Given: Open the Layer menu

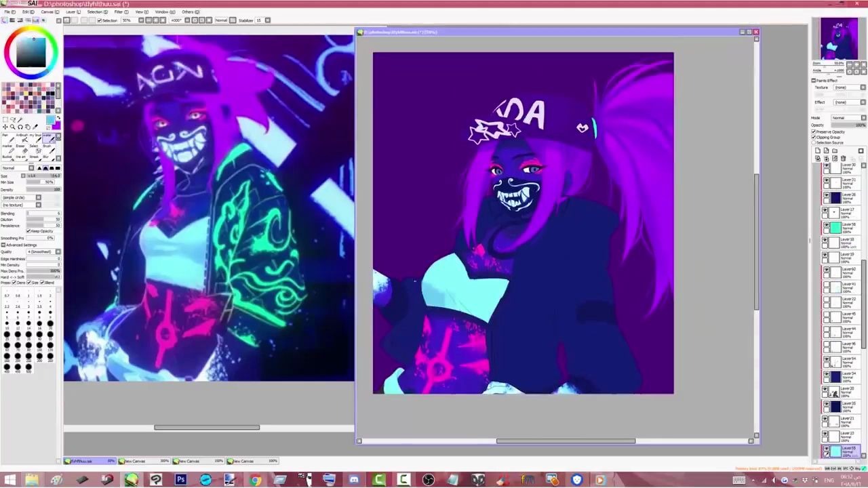Looking at the screenshot, I should click(x=73, y=12).
